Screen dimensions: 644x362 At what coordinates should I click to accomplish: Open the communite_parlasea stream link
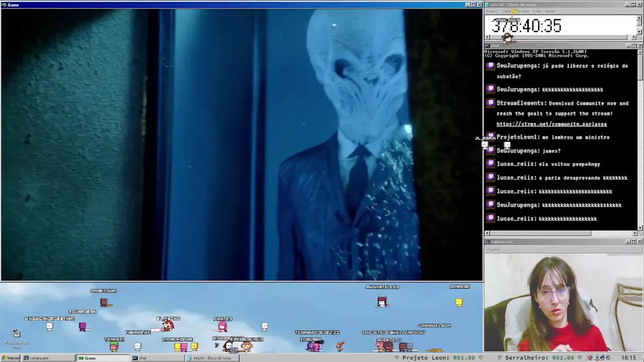(551, 124)
